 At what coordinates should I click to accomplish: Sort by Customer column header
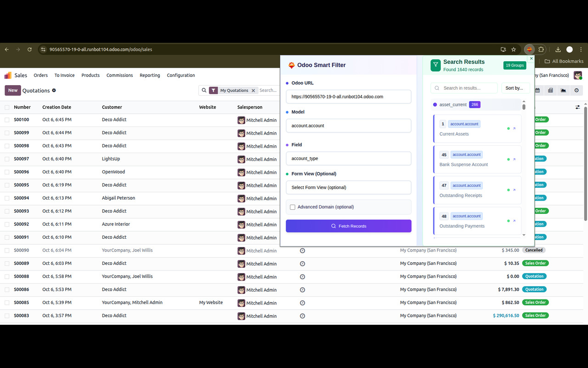112,107
